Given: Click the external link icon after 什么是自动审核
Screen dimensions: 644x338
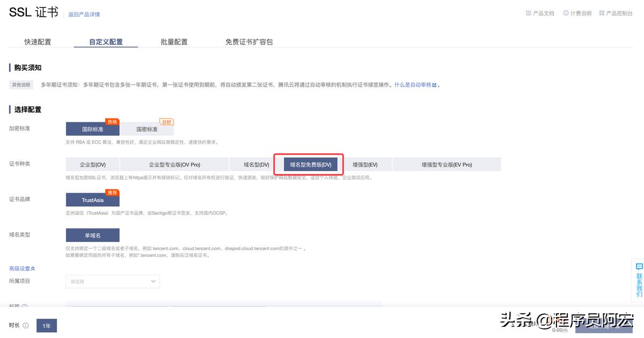Looking at the screenshot, I should 434,84.
